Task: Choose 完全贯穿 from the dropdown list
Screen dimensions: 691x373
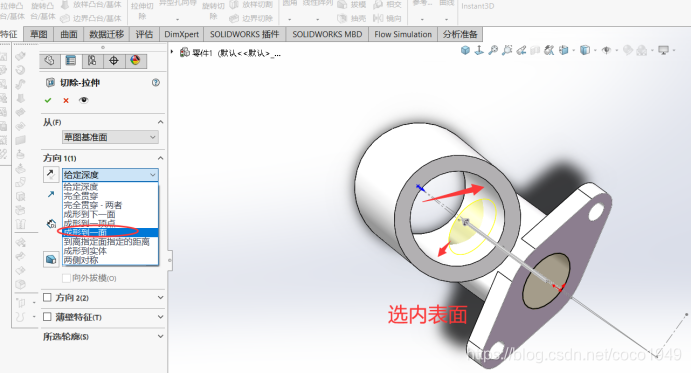Action: 110,196
